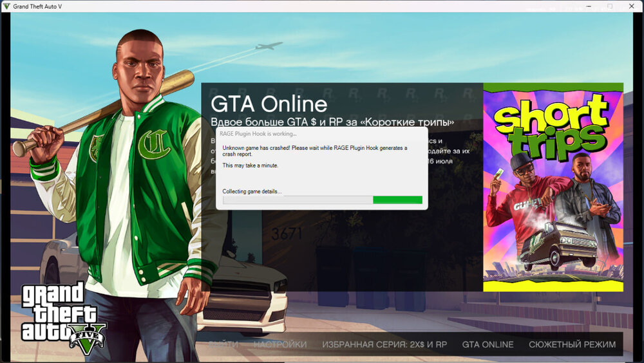Open ИЗБРАННАЯ СЕРИЯ: 2X$ И RP
This screenshot has width=644, height=363.
pos(384,344)
